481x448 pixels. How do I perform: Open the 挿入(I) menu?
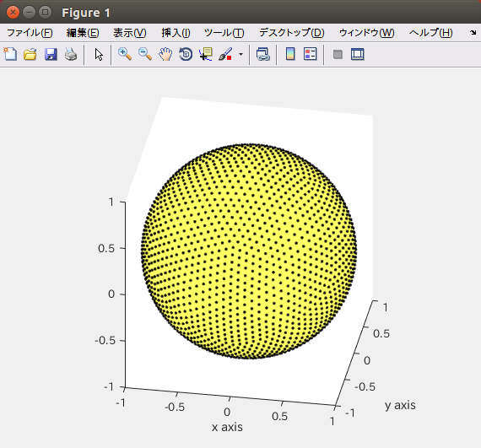click(x=176, y=33)
